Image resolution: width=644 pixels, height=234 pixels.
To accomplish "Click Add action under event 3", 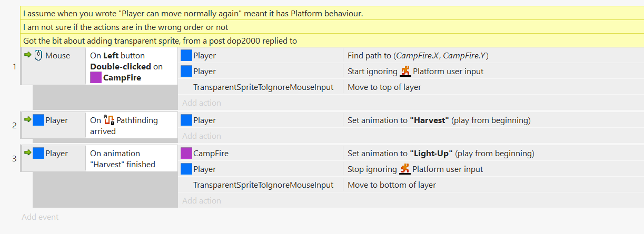I will coord(202,201).
